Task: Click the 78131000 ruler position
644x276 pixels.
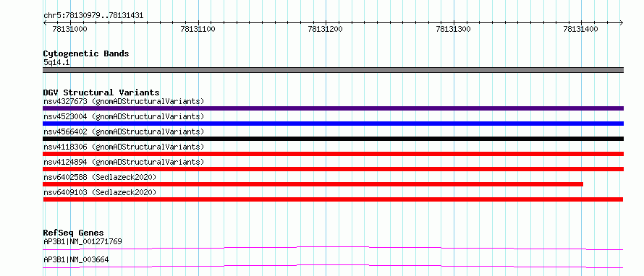Action: pos(69,29)
